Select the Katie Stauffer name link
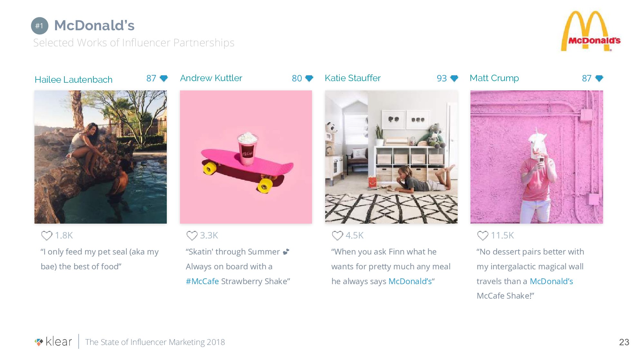Viewport: 644px width, 362px height. click(353, 78)
